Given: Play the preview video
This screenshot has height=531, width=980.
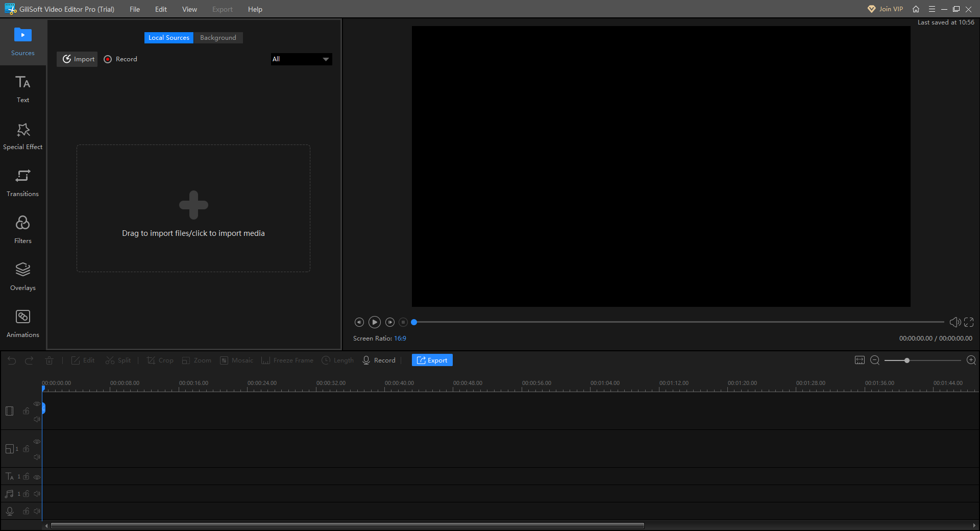Looking at the screenshot, I should pyautogui.click(x=375, y=322).
